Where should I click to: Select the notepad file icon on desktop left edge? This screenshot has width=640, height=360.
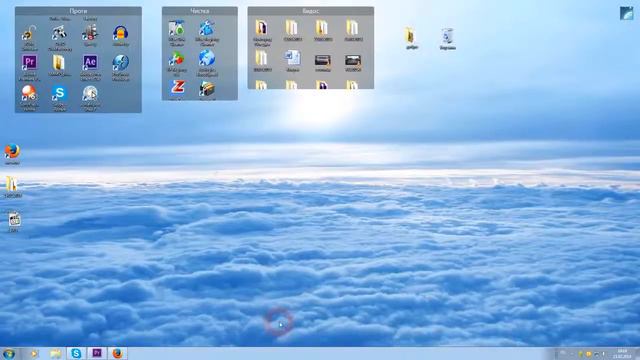click(x=14, y=219)
